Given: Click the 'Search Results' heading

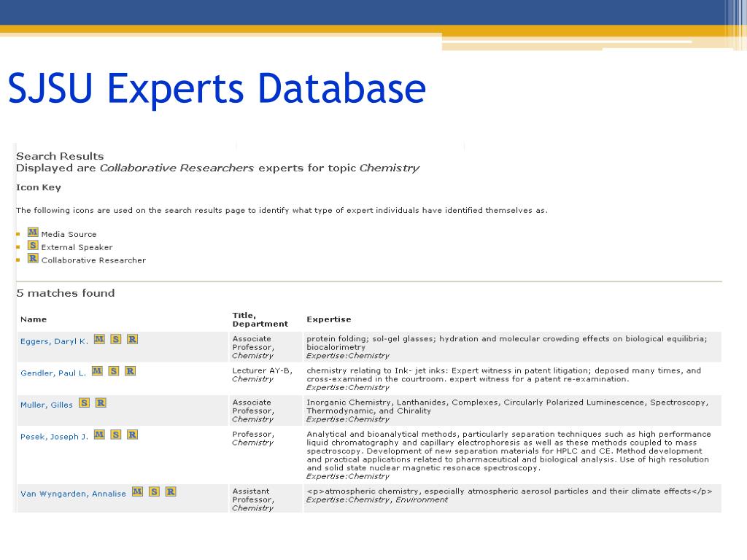Looking at the screenshot, I should (60, 156).
